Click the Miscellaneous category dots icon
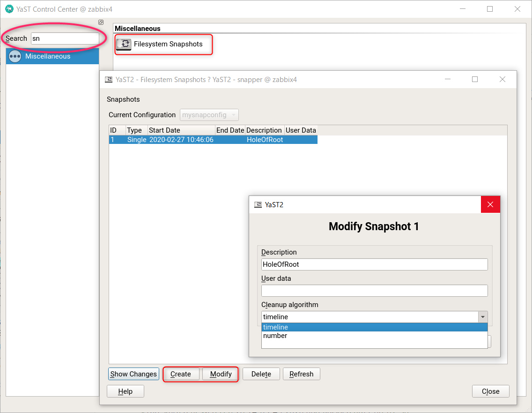532x413 pixels. [x=15, y=56]
